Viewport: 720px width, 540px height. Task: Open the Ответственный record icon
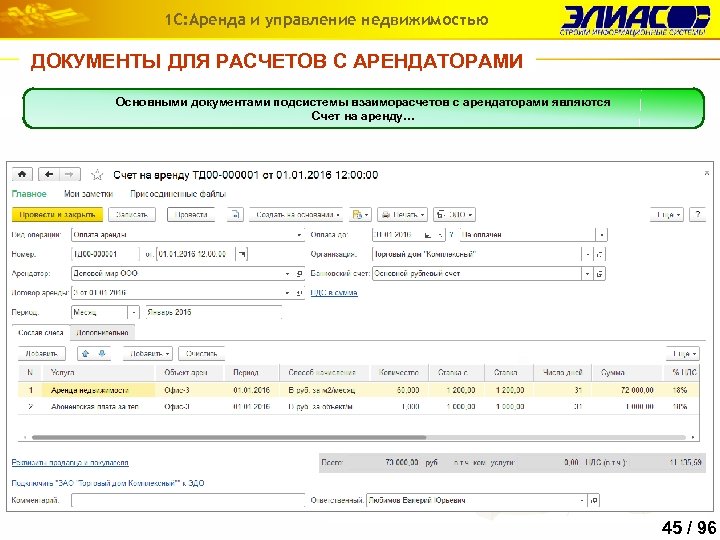(x=594, y=500)
